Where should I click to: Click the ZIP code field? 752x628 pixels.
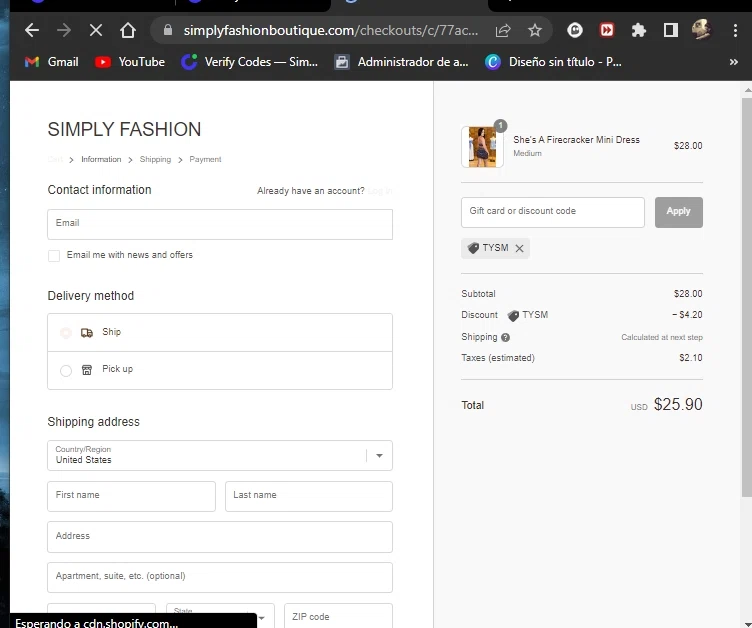(x=338, y=616)
